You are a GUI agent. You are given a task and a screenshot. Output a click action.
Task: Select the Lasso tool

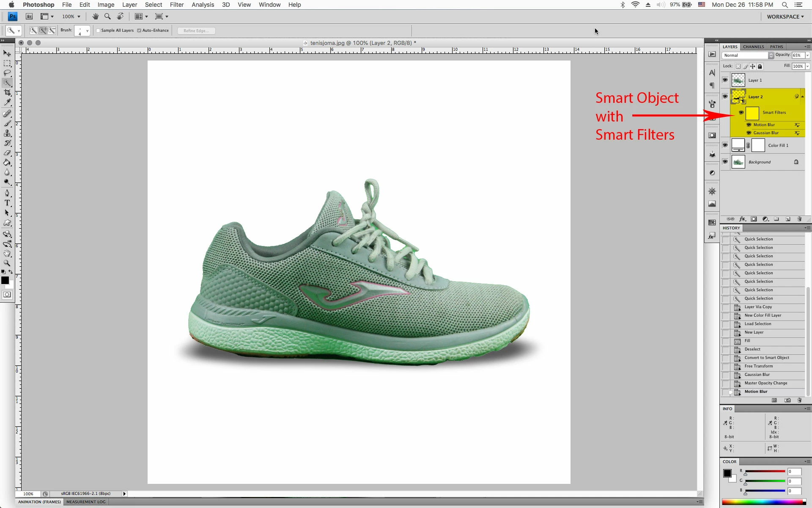[7, 73]
